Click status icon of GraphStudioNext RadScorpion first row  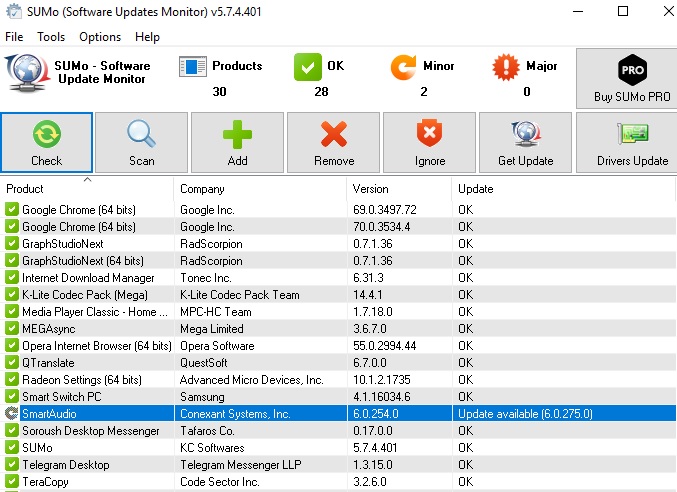(12, 243)
